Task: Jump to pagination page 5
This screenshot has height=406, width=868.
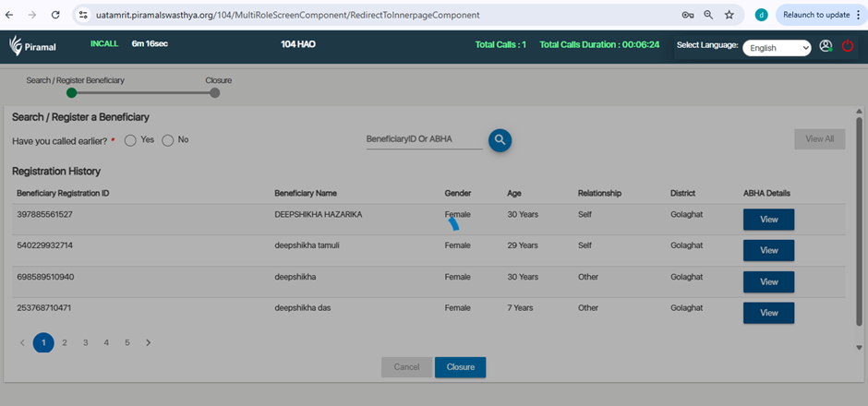Action: pos(127,342)
